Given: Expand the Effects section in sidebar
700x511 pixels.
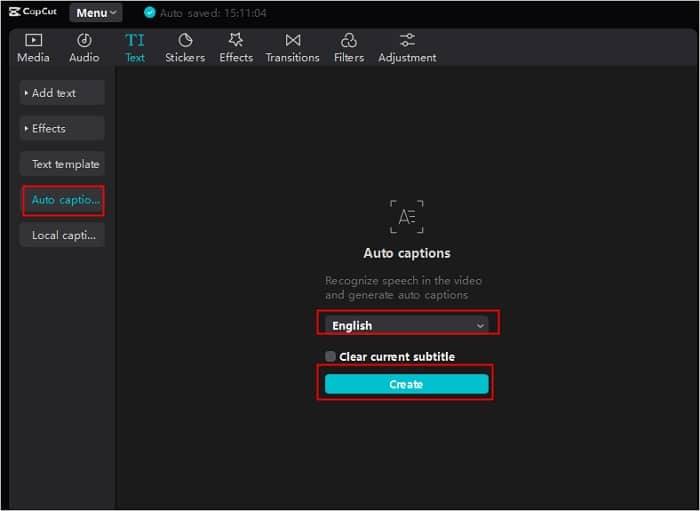Looking at the screenshot, I should [x=62, y=129].
